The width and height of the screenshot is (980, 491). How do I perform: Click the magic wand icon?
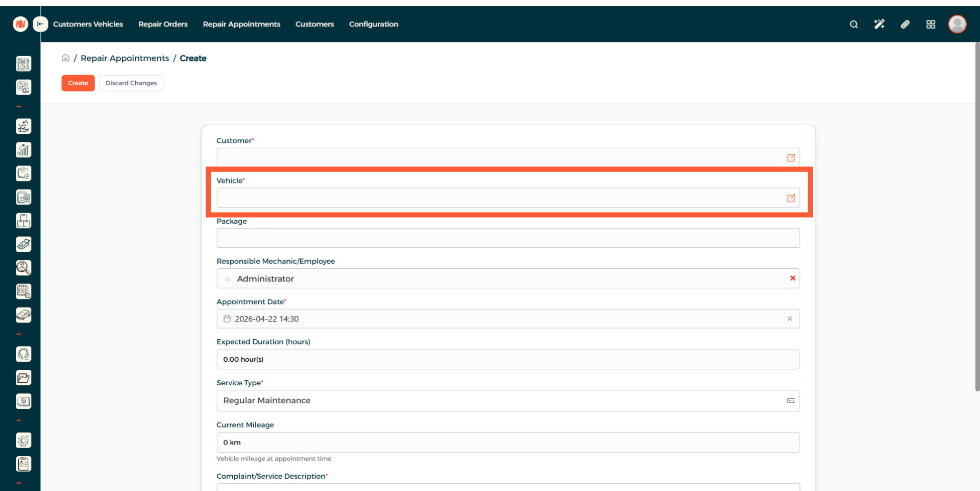click(879, 25)
